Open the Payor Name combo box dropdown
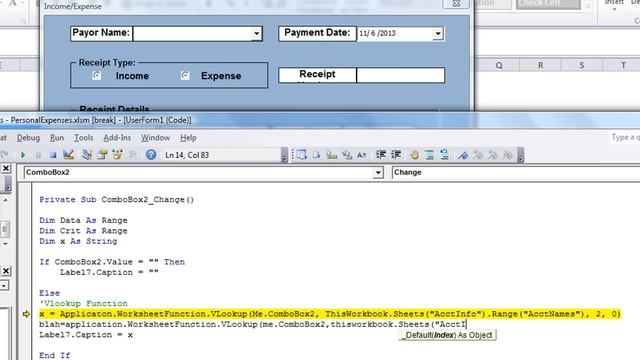 click(x=256, y=33)
